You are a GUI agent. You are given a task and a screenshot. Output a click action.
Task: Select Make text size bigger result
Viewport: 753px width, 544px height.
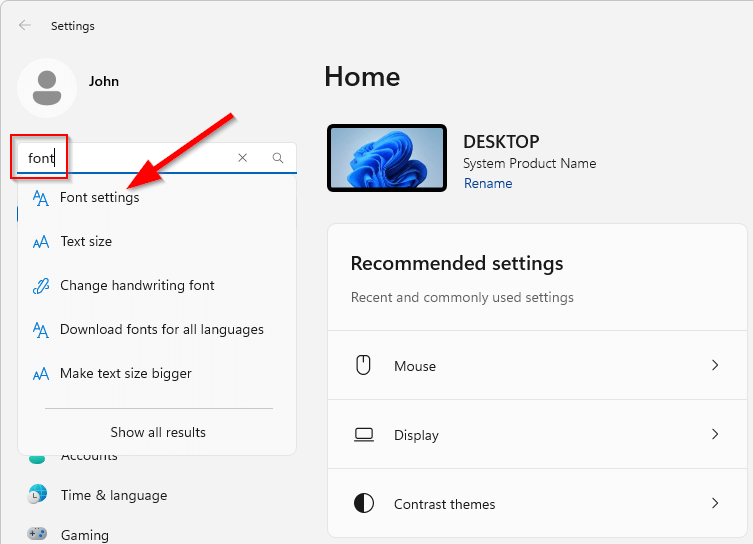click(x=157, y=374)
